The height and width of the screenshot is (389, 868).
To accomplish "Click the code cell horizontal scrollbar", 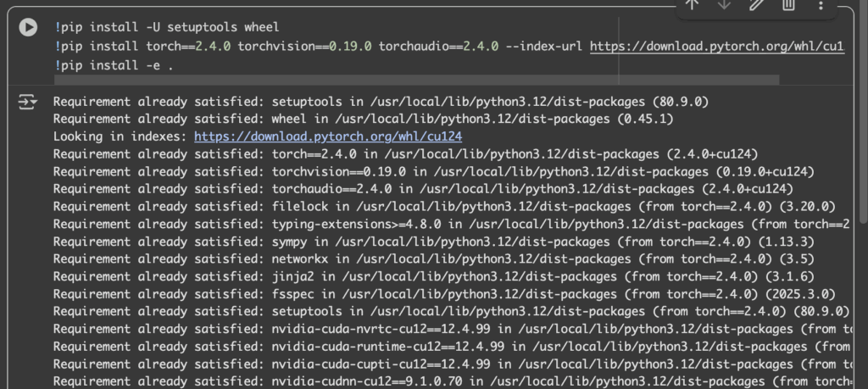I will pyautogui.click(x=415, y=81).
